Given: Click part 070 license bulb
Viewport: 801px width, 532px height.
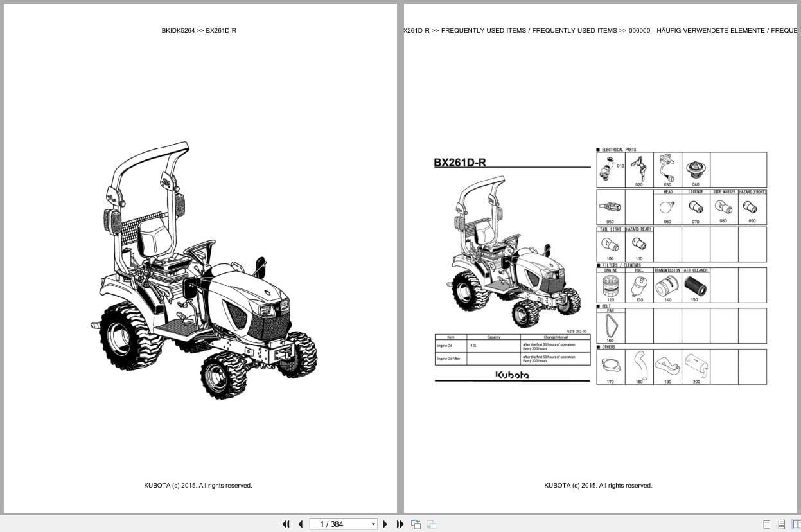Looking at the screenshot, I should point(696,208).
